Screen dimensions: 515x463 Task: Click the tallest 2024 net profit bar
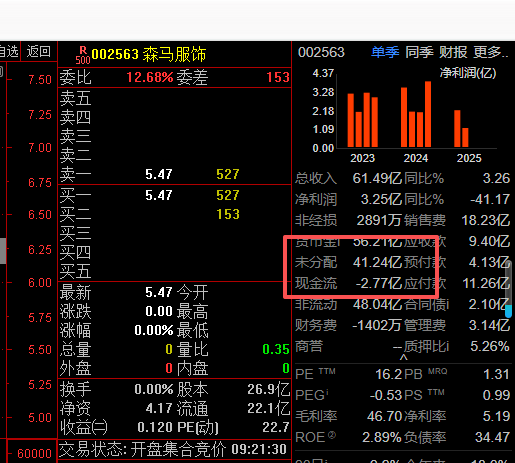[428, 114]
